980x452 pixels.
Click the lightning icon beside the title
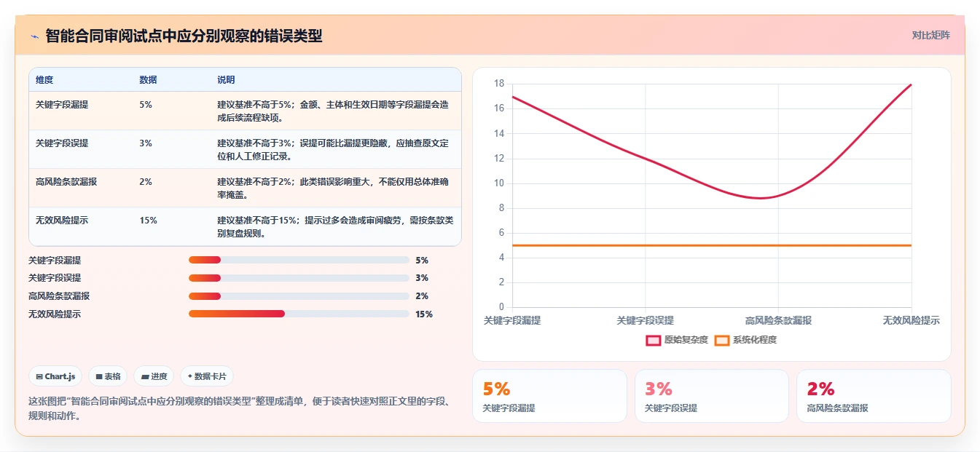tap(34, 36)
